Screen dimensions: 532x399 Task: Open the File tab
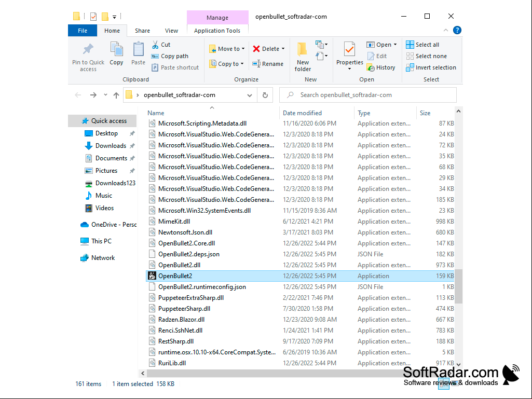[x=83, y=31]
